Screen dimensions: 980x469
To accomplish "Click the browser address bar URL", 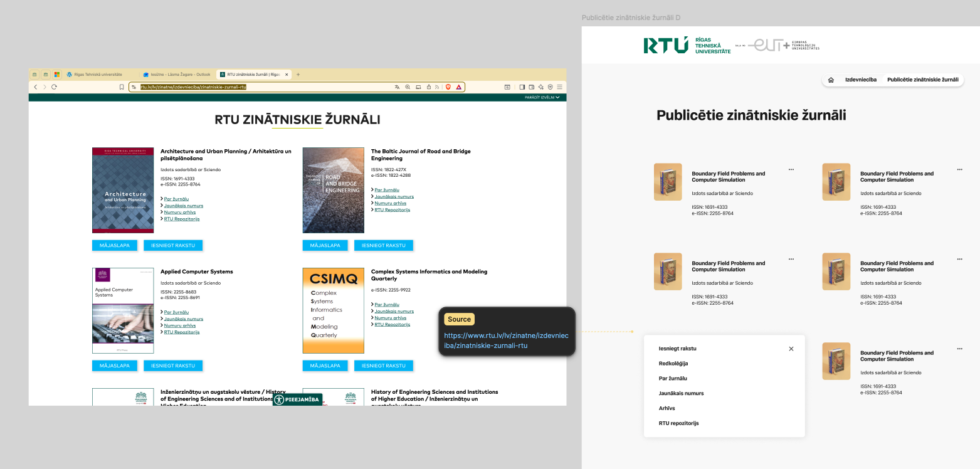I will coord(193,87).
